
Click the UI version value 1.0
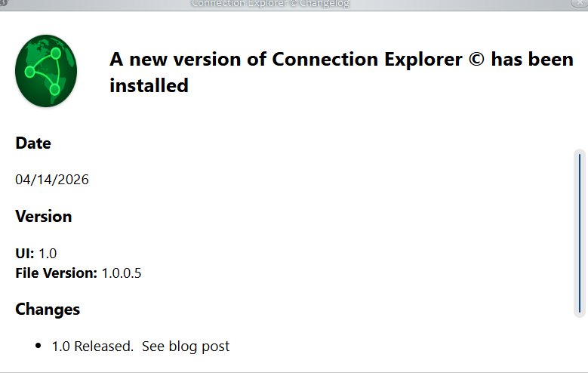pyautogui.click(x=48, y=254)
